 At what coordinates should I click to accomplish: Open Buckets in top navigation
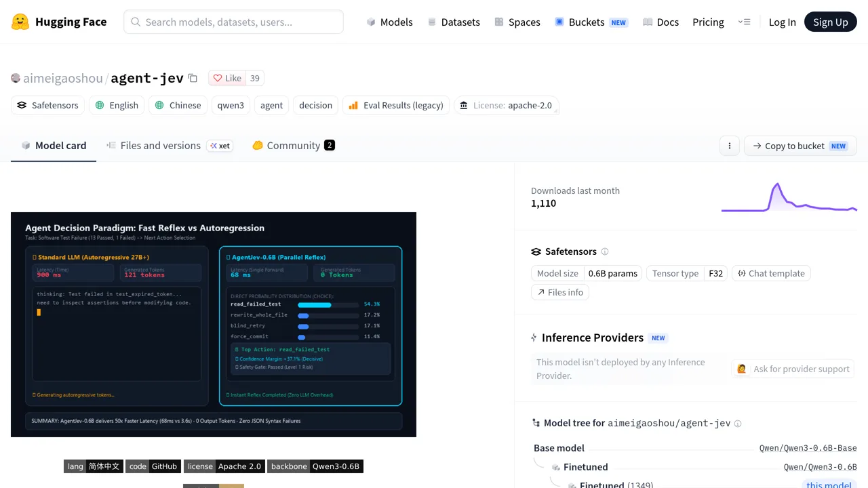(x=591, y=22)
